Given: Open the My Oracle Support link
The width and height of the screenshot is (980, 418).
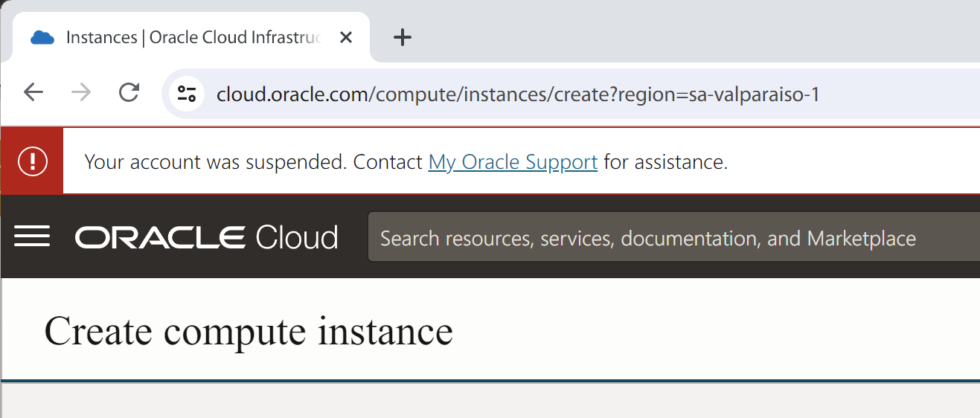Looking at the screenshot, I should [x=513, y=162].
